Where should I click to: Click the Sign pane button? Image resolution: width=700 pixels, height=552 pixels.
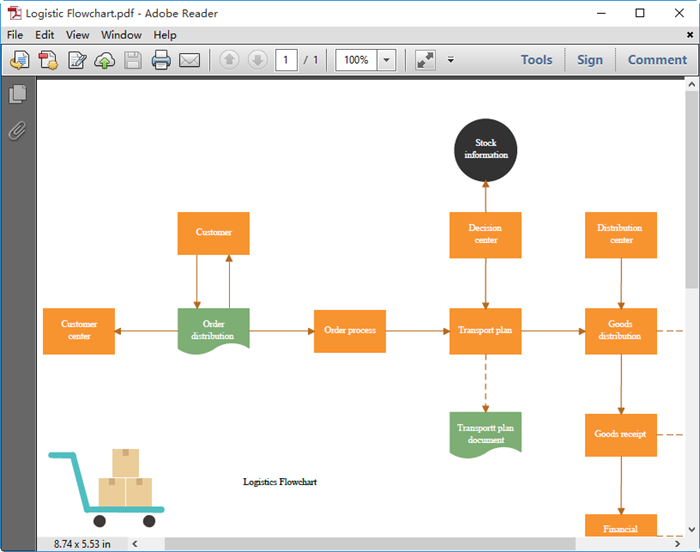pos(590,60)
